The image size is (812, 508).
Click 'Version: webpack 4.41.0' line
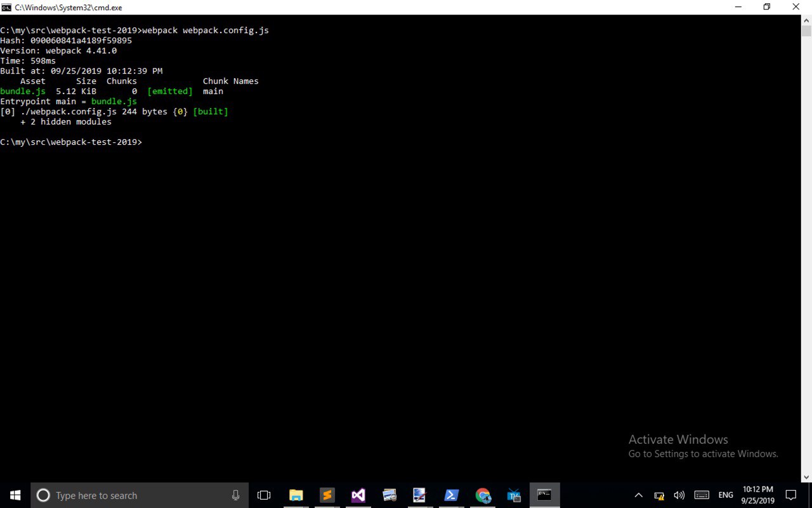pyautogui.click(x=58, y=51)
